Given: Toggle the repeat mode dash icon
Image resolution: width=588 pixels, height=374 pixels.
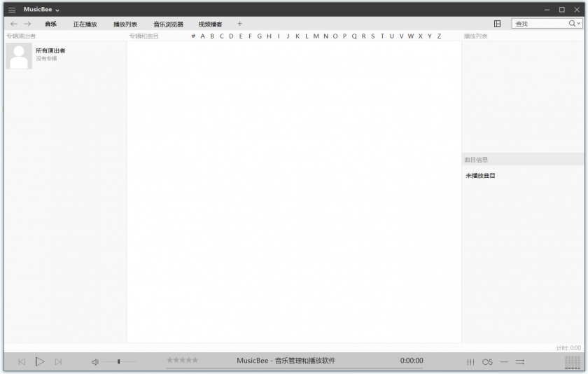Looking at the screenshot, I should click(x=504, y=361).
